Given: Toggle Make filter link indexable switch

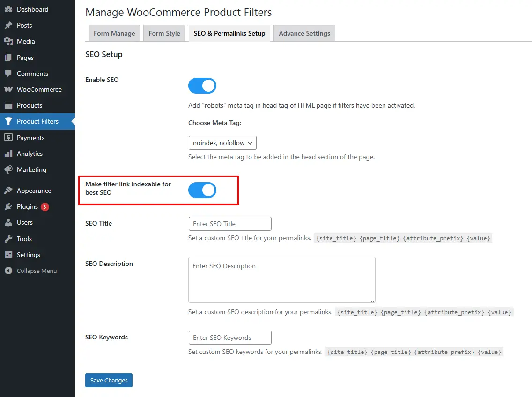Looking at the screenshot, I should [x=202, y=190].
